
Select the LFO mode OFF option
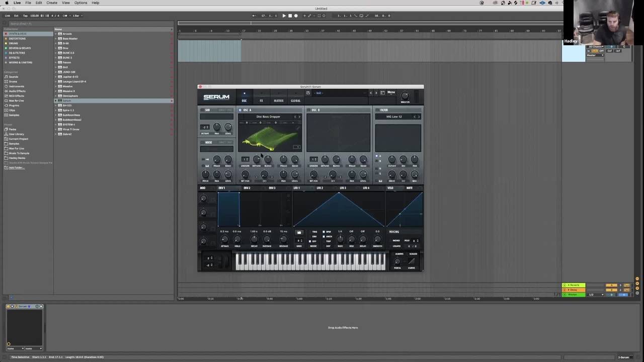tap(310, 241)
